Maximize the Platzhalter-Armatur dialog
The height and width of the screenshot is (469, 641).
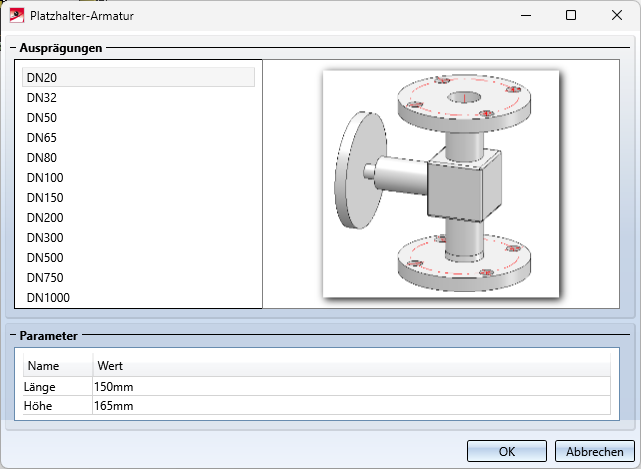[x=571, y=16]
